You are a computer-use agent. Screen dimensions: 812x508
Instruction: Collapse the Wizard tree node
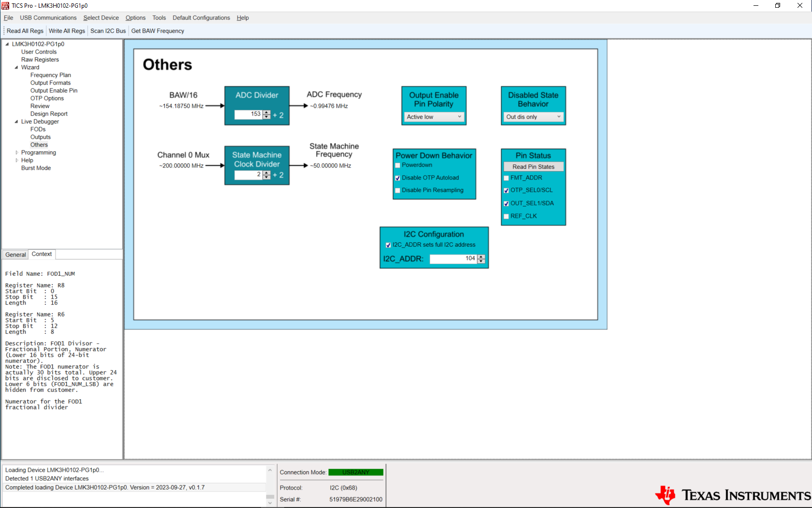[x=16, y=67]
